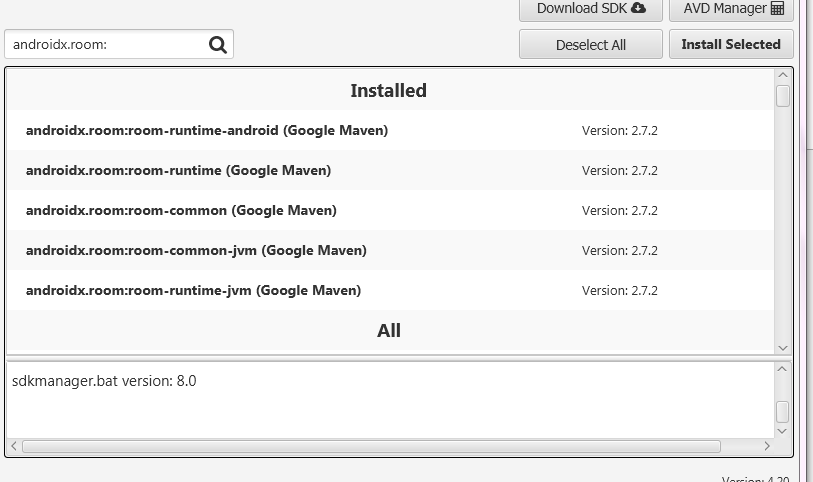Select androidx.room:room-runtime-android package row

390,130
